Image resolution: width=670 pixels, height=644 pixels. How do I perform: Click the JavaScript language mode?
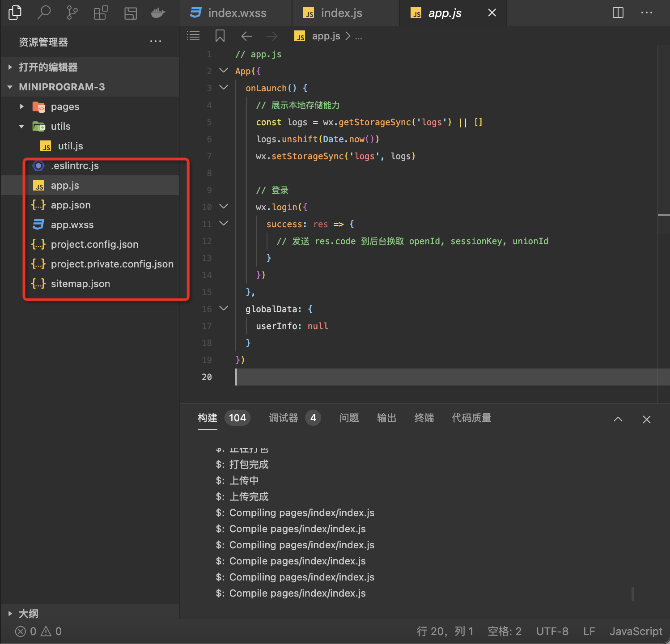pyautogui.click(x=636, y=631)
